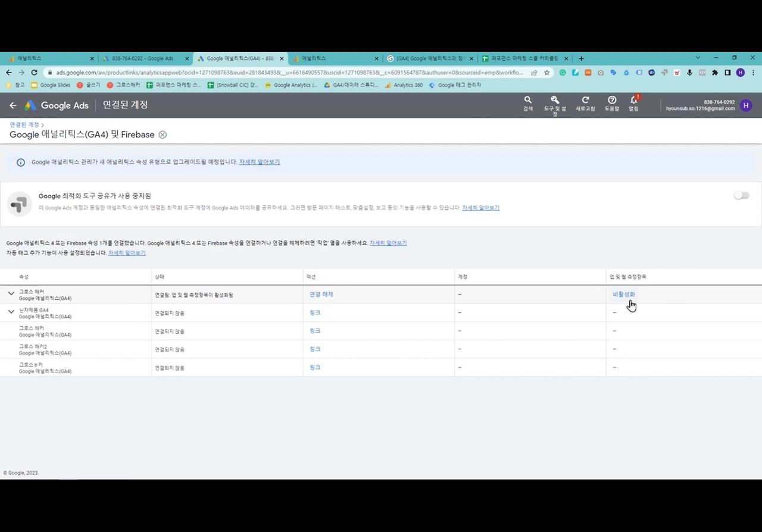Click the 새로고침 refresh icon

585,103
